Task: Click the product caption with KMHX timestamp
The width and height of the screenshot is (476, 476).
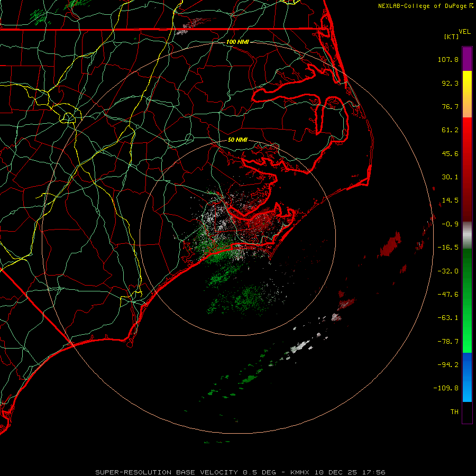Action: pos(240,472)
